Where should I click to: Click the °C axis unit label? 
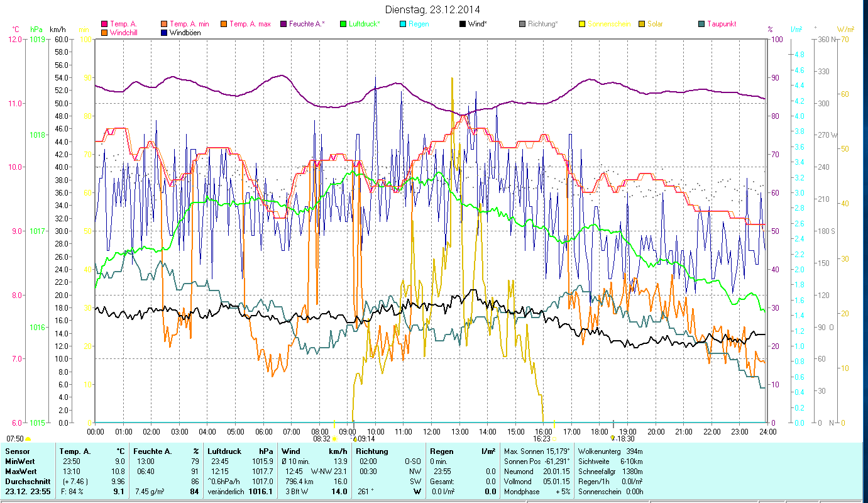click(16, 29)
